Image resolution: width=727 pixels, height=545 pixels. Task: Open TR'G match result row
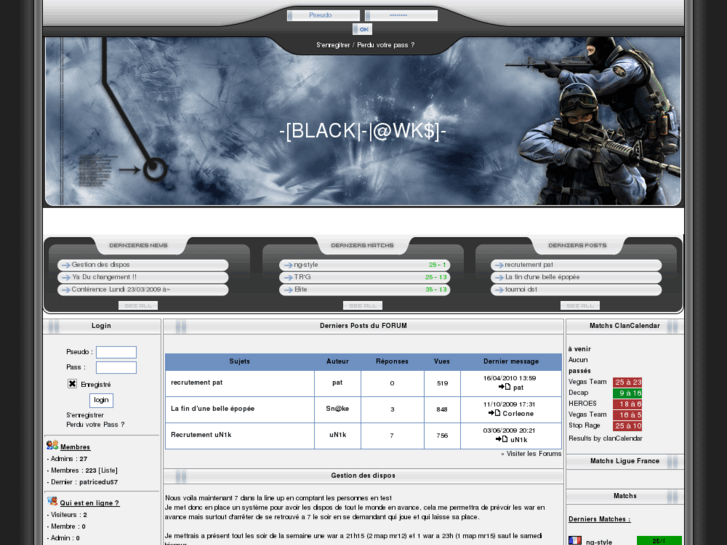(x=364, y=277)
